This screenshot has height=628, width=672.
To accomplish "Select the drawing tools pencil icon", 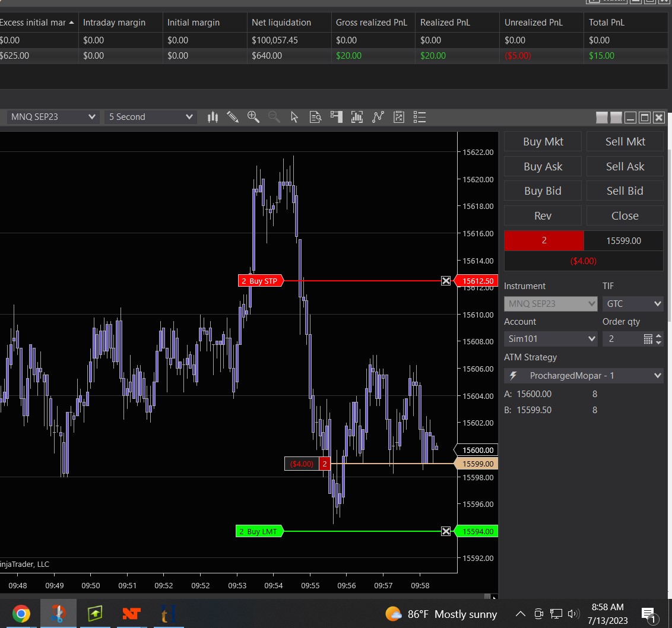I will click(x=233, y=117).
